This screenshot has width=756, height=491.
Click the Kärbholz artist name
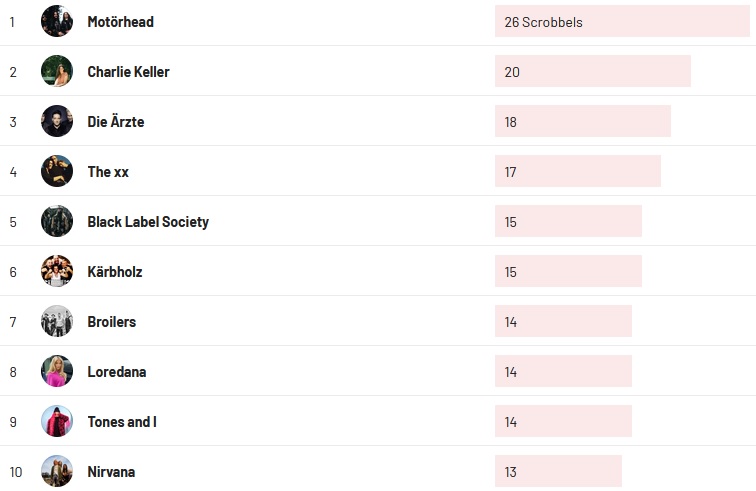point(115,272)
